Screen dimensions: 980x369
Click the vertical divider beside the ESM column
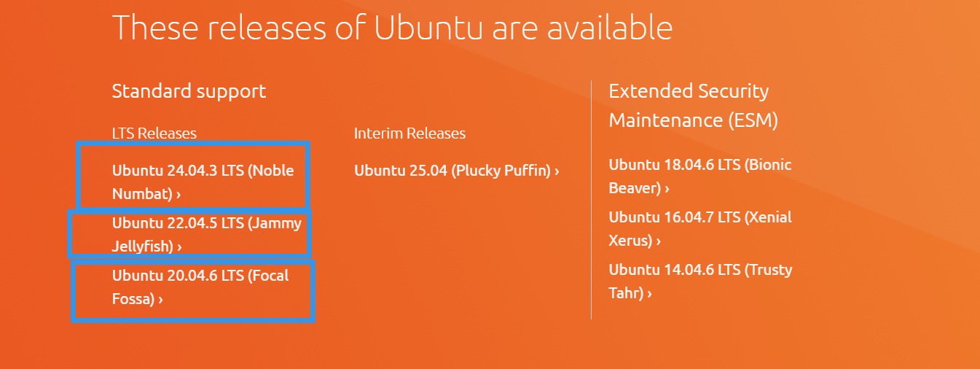[591, 200]
